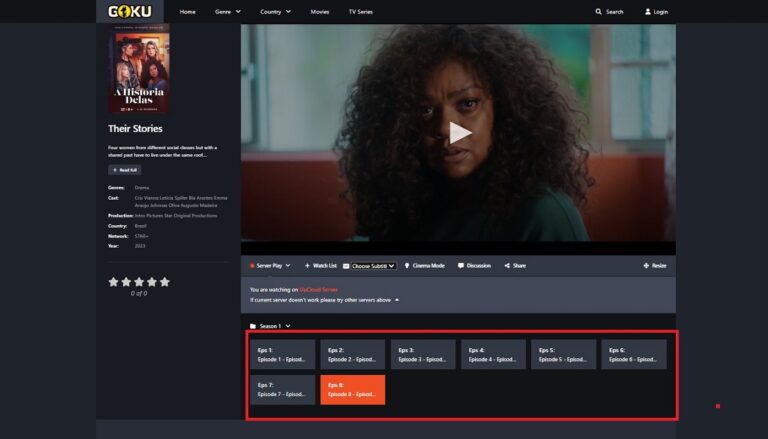The width and height of the screenshot is (768, 439).
Task: Rate the show one star
Action: 113,282
